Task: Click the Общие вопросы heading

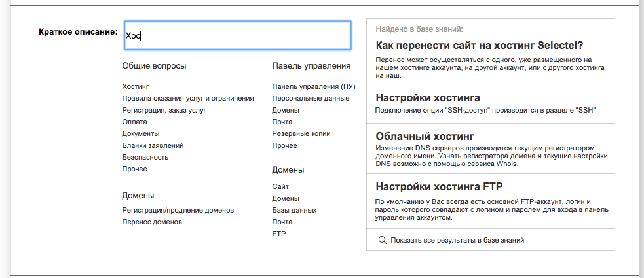Action: 154,66
